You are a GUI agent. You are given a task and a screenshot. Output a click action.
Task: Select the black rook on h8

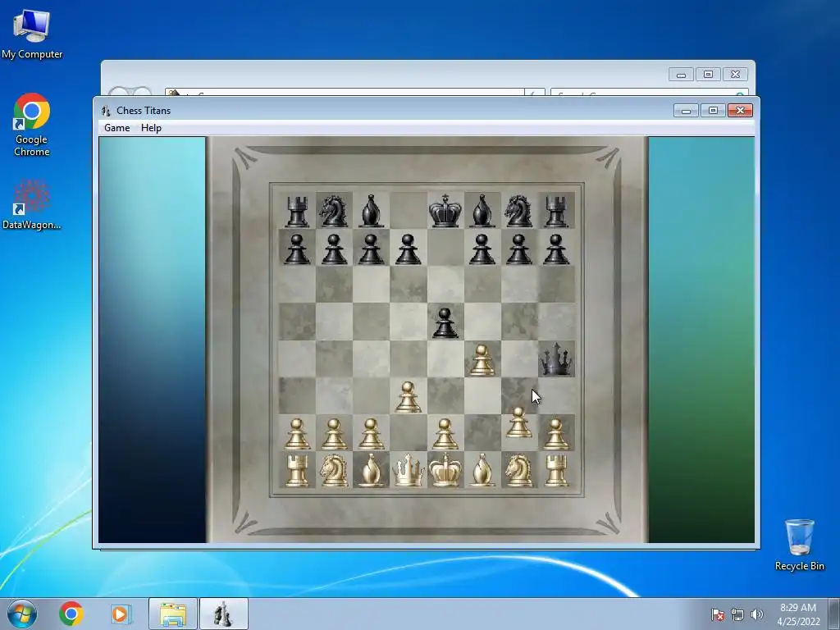point(556,211)
